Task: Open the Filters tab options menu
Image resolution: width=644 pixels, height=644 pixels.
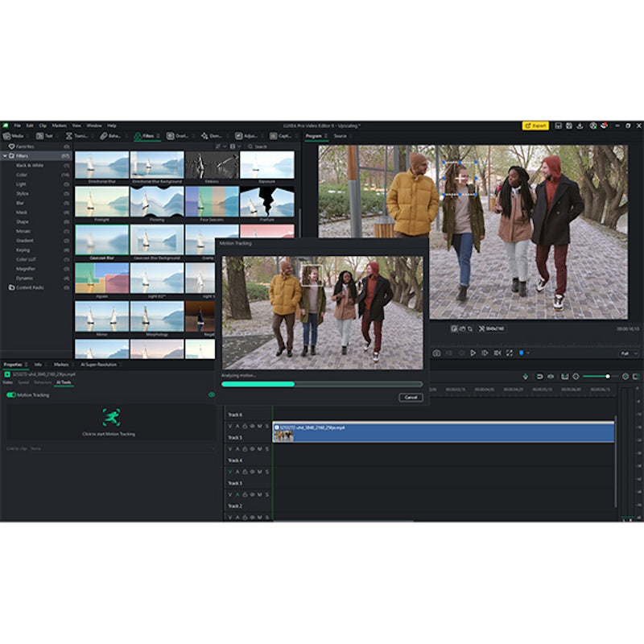Action: (158, 136)
